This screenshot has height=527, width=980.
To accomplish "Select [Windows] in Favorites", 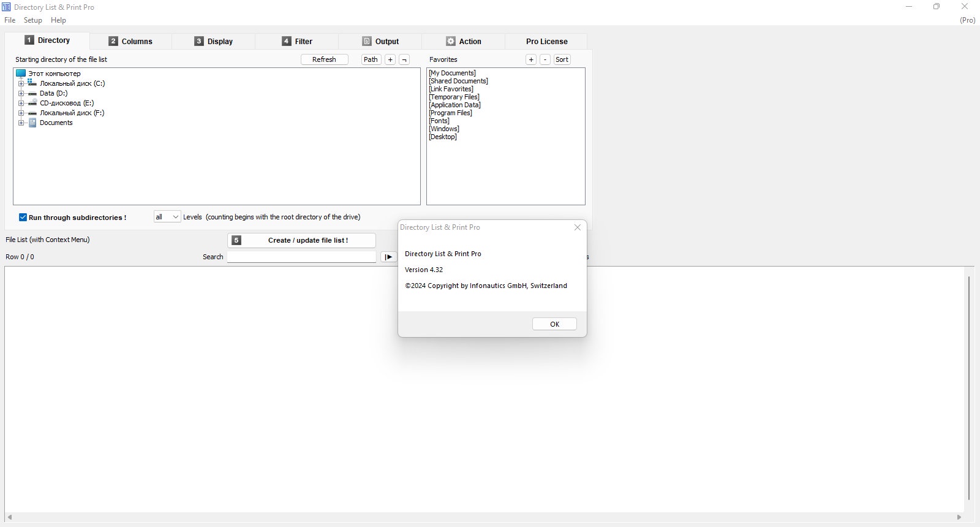I will coord(444,129).
